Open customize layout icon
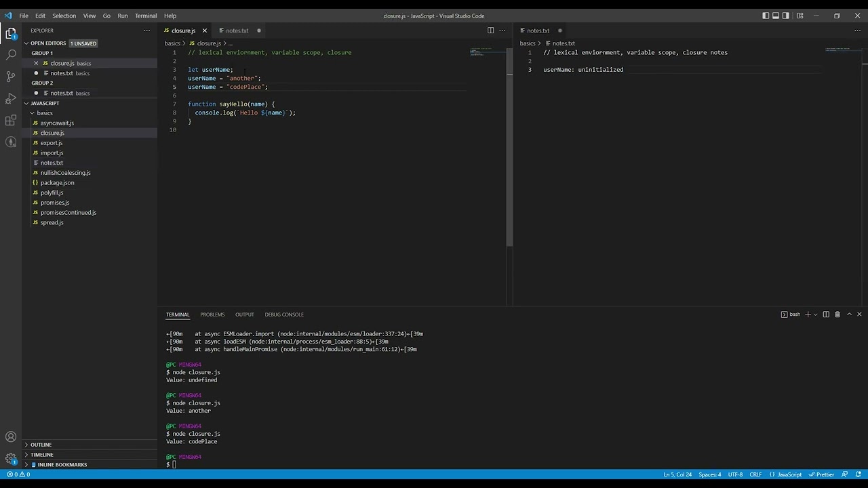 800,16
